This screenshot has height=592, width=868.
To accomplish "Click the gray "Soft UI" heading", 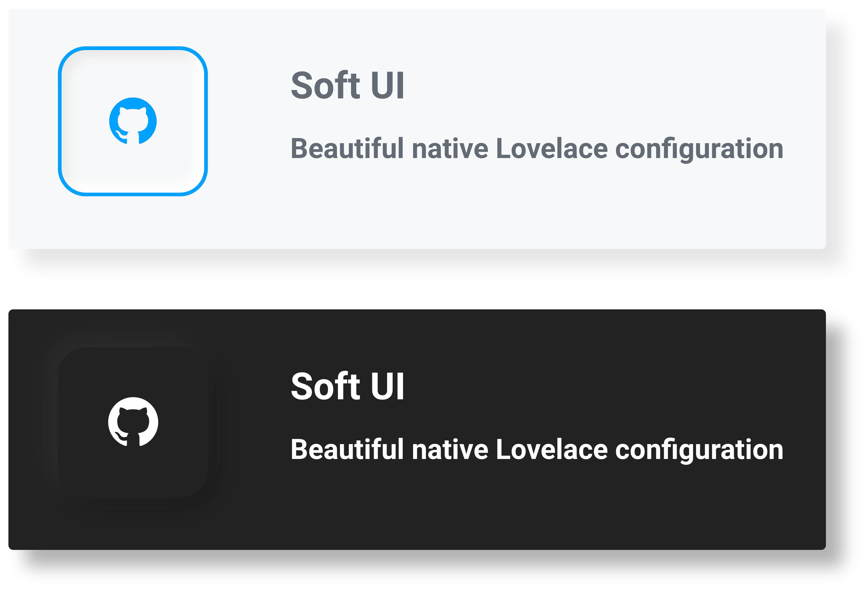I will pos(347,85).
